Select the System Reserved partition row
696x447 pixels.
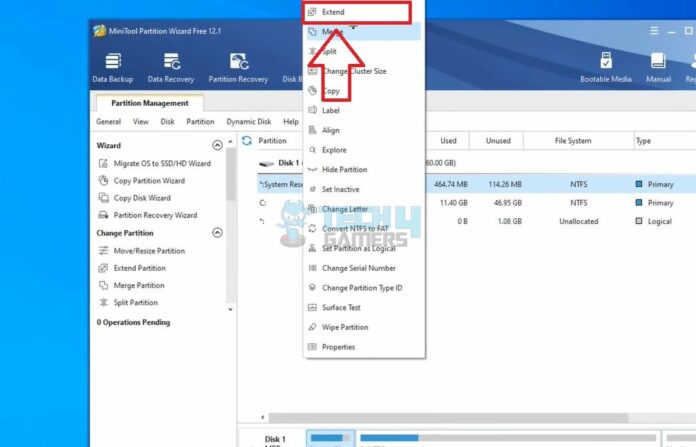[476, 184]
